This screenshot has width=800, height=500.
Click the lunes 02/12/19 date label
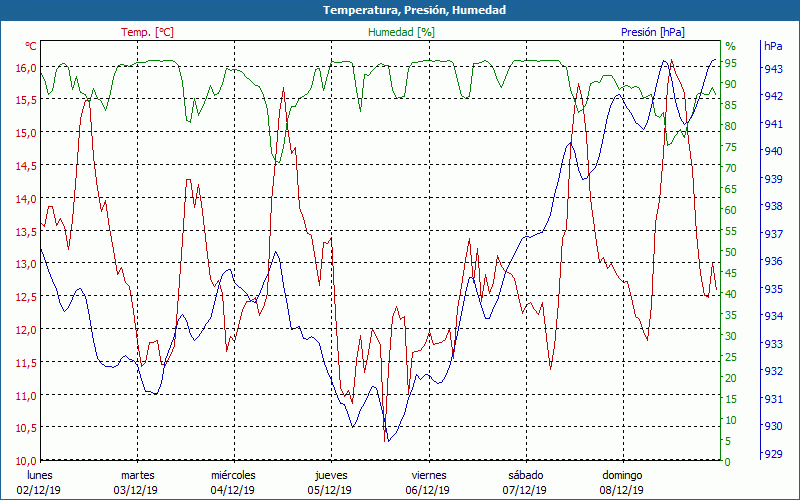click(x=39, y=483)
